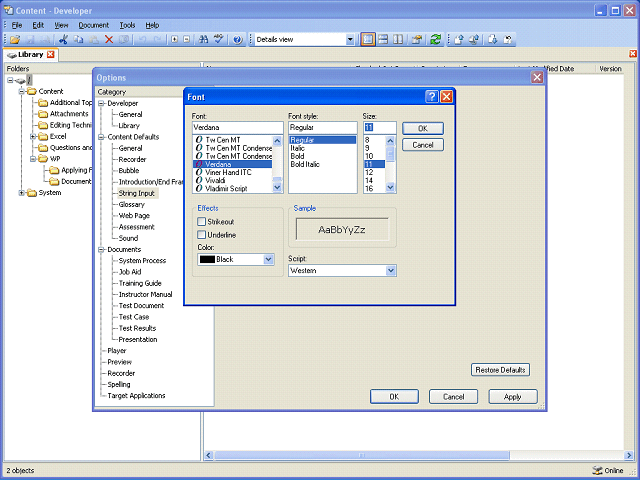
Task: Open the Edit menu
Action: coord(38,25)
